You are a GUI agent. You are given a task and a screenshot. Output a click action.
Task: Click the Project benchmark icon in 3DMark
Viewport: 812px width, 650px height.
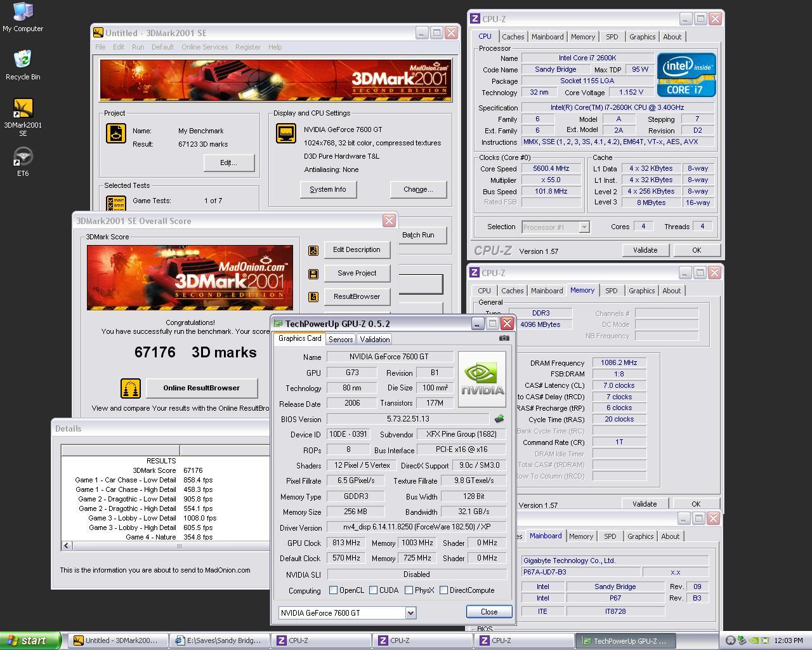[116, 133]
